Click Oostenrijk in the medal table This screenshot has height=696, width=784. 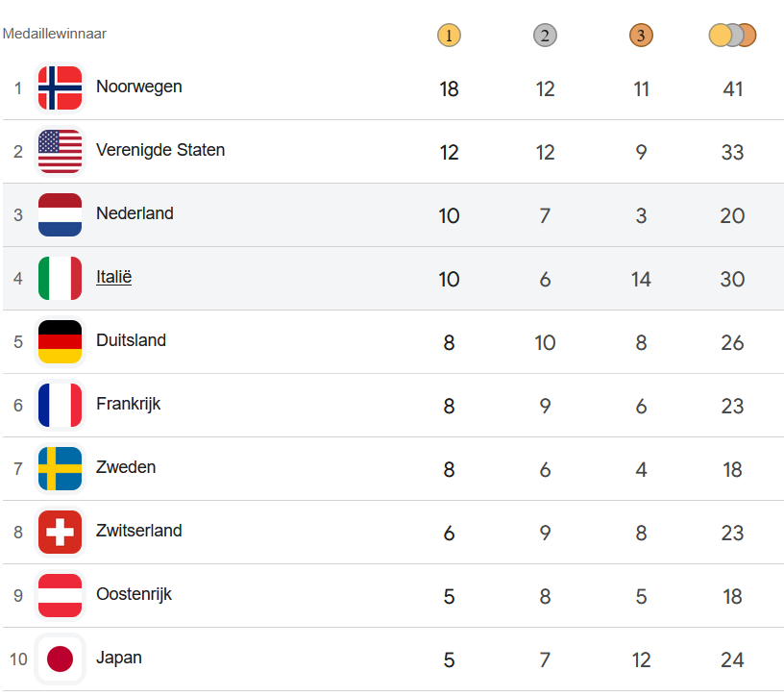point(134,594)
